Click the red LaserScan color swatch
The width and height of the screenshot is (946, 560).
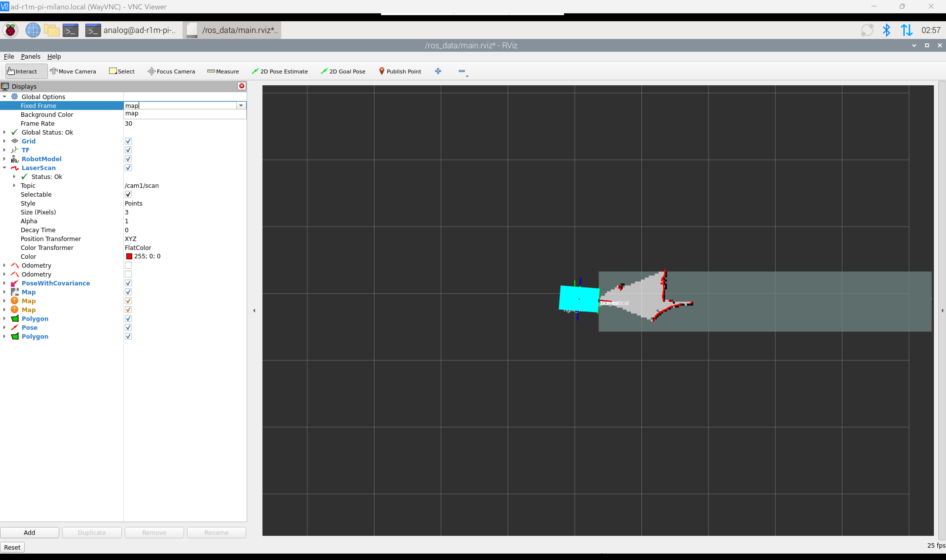(129, 256)
